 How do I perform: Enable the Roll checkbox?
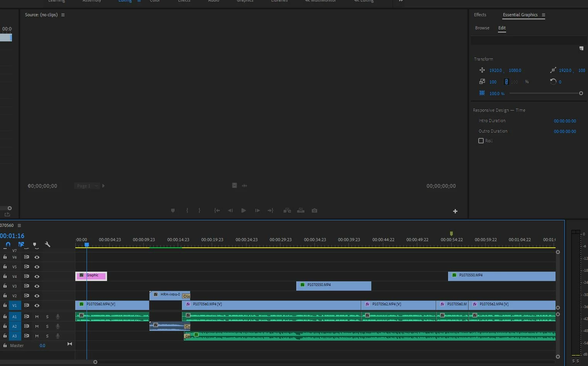click(481, 141)
